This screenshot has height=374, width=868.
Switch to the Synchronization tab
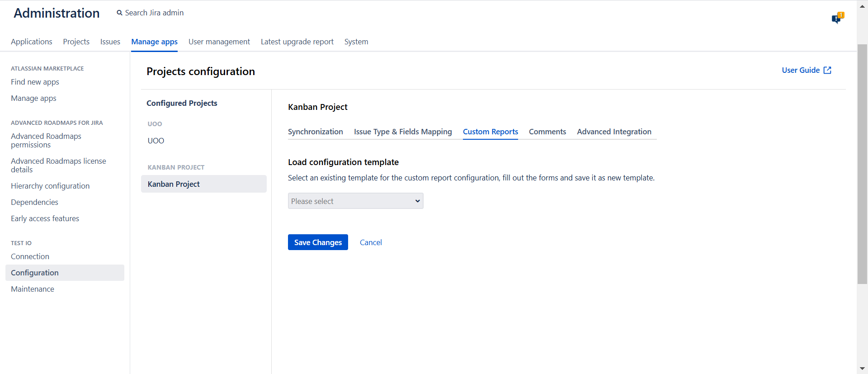(315, 132)
